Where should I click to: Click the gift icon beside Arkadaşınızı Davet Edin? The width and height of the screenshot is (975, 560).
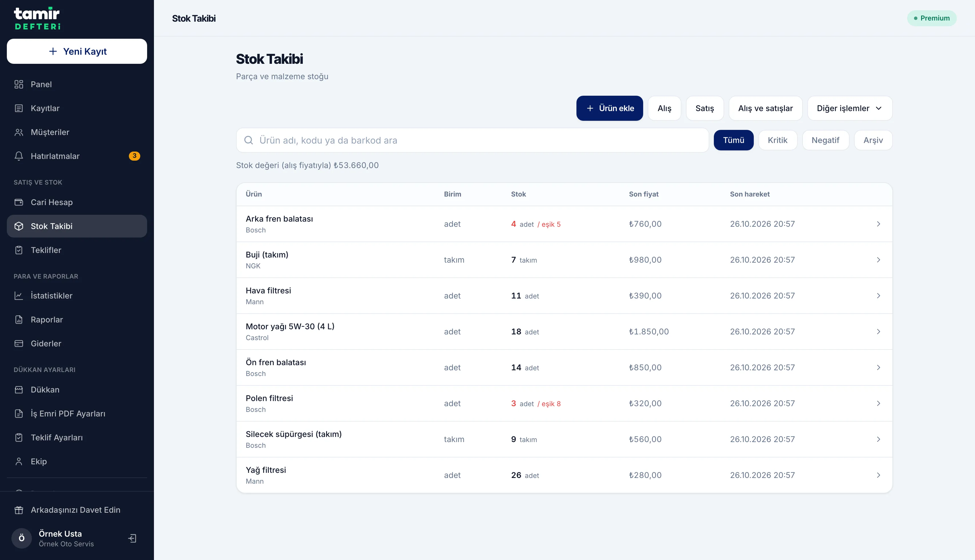click(19, 510)
